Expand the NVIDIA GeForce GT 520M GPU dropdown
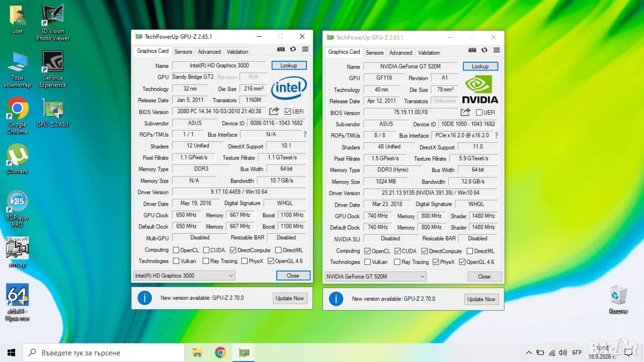This screenshot has height=362, width=644. (375, 277)
